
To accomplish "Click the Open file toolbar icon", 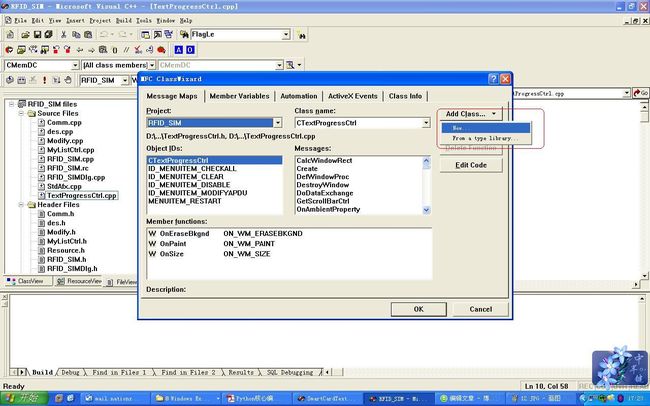I will click(x=25, y=35).
